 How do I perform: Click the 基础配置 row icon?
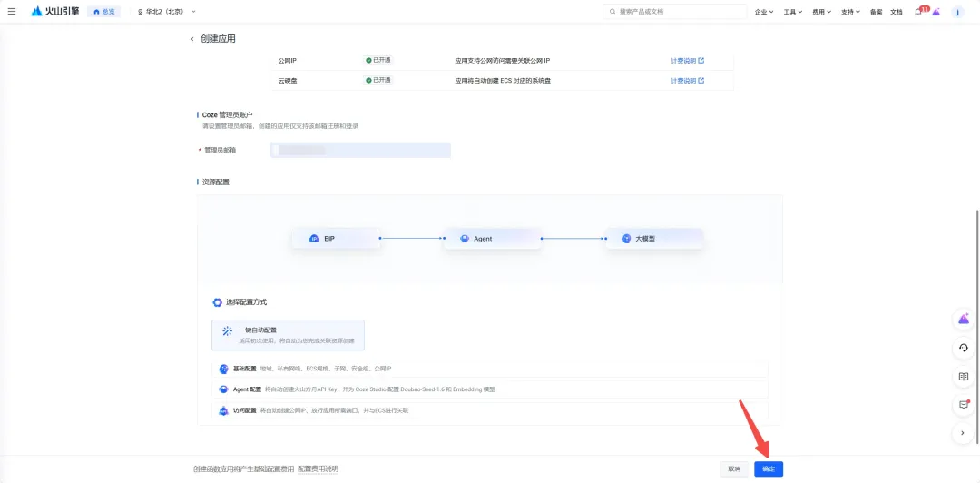pyautogui.click(x=223, y=370)
